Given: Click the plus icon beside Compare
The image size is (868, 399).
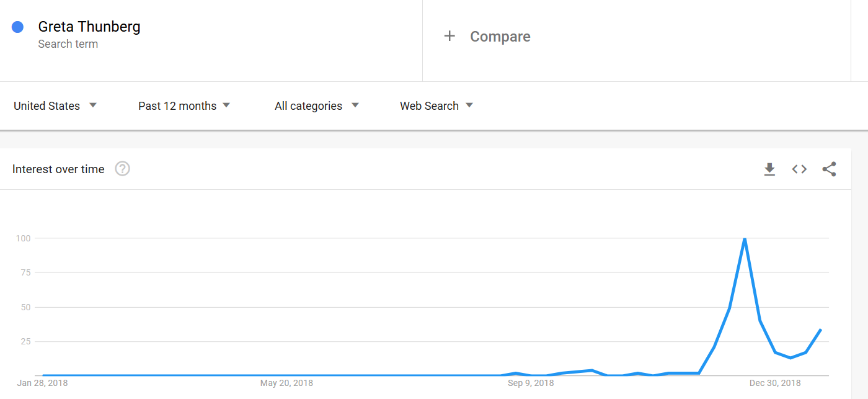Looking at the screenshot, I should click(x=449, y=37).
